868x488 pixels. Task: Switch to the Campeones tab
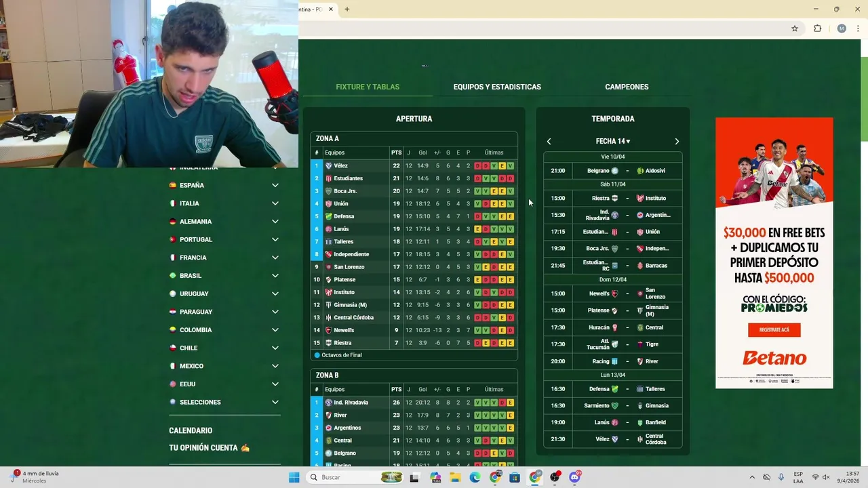click(627, 87)
